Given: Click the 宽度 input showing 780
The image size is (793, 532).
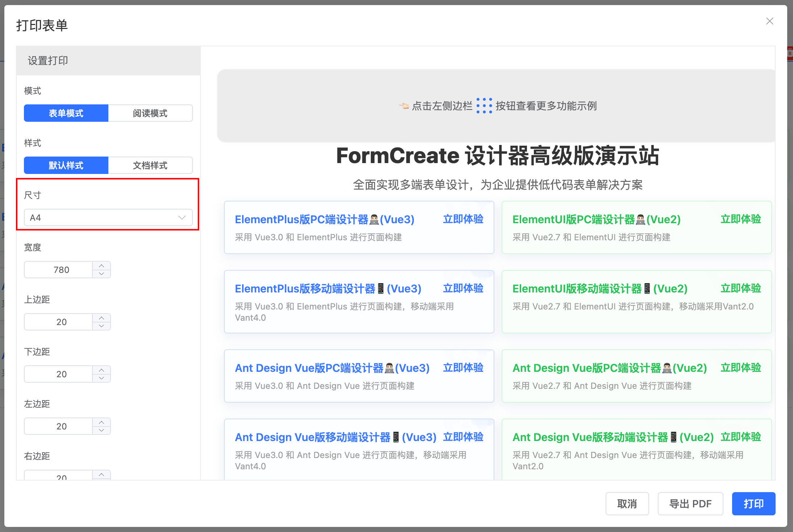Looking at the screenshot, I should coord(59,270).
